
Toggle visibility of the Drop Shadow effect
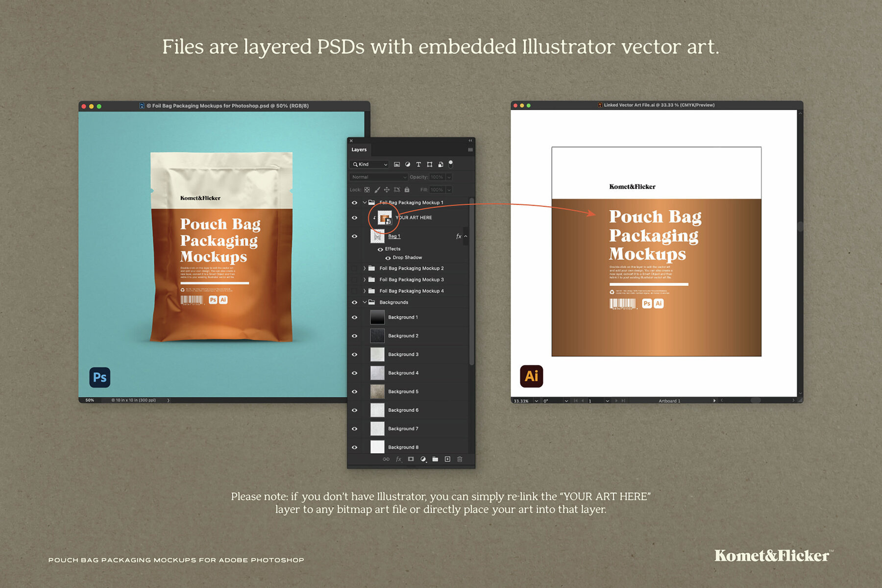[388, 257]
